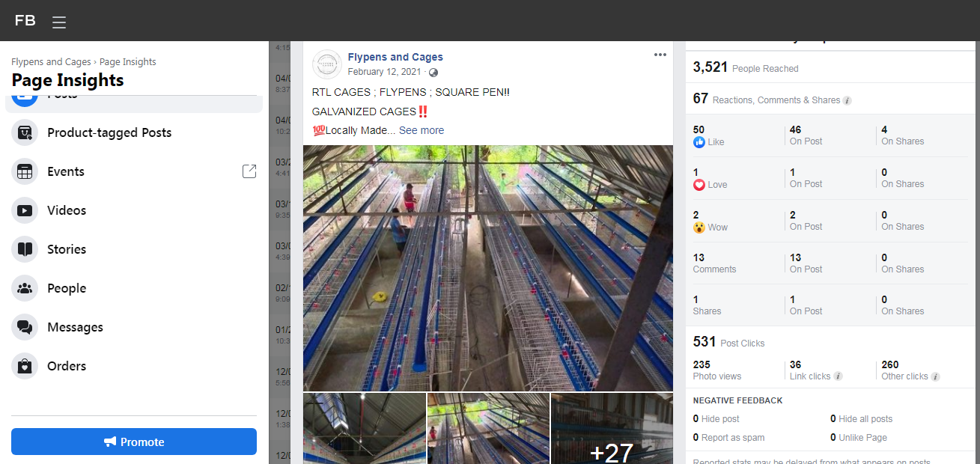Open the post options three-dot menu

[660, 55]
